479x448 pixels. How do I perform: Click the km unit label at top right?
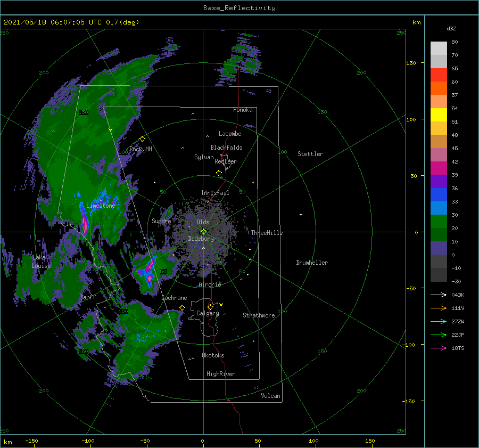[416, 22]
